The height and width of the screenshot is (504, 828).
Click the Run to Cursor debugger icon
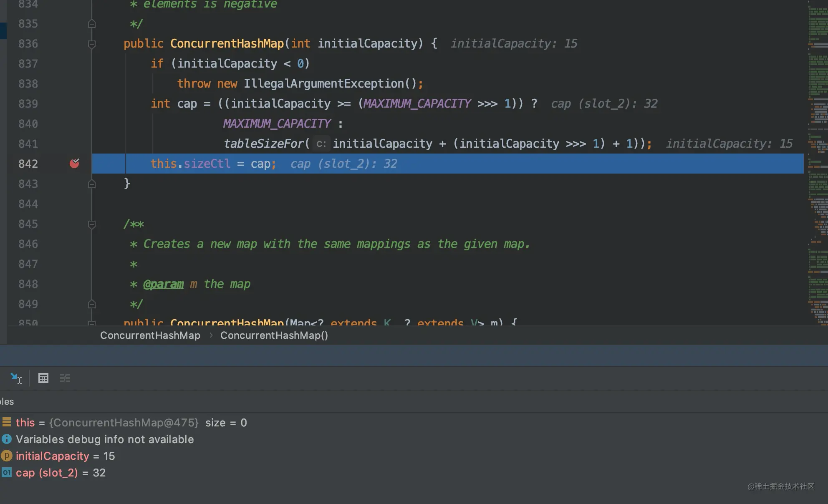click(x=16, y=378)
